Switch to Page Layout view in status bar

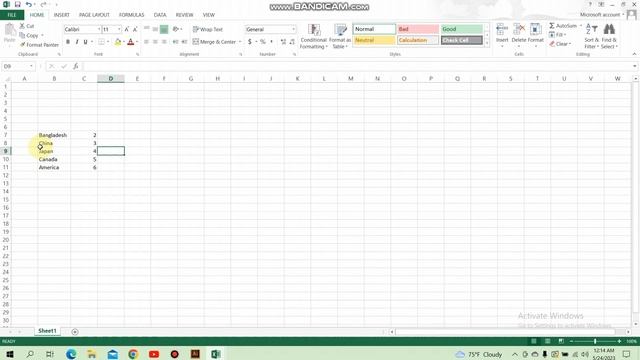click(x=547, y=341)
